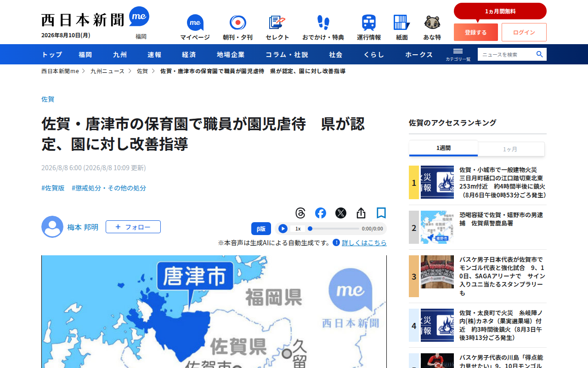
Task: Open ranking 3 basketball Mongolia article
Action: click(503, 276)
